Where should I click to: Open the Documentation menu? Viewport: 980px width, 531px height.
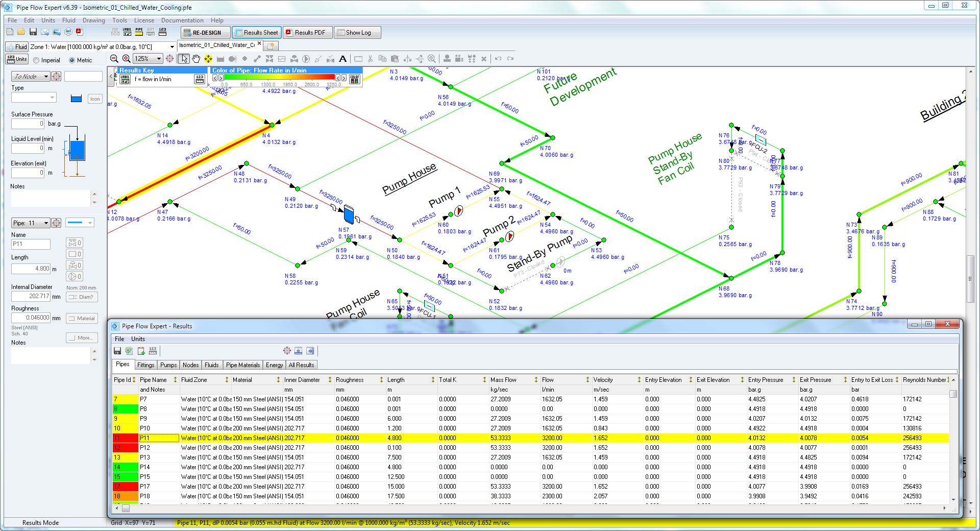click(182, 20)
